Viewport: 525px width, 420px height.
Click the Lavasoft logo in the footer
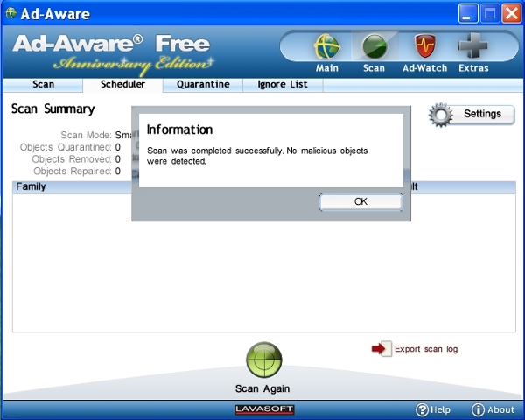coord(264,409)
